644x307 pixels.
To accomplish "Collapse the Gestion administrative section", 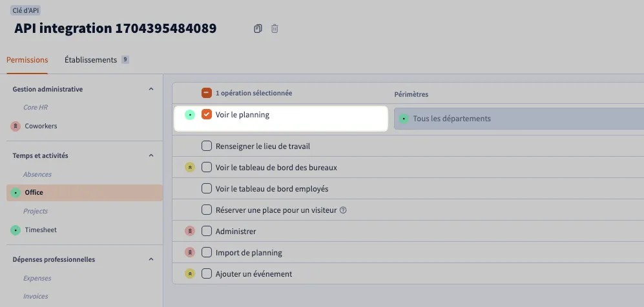I will 151,89.
